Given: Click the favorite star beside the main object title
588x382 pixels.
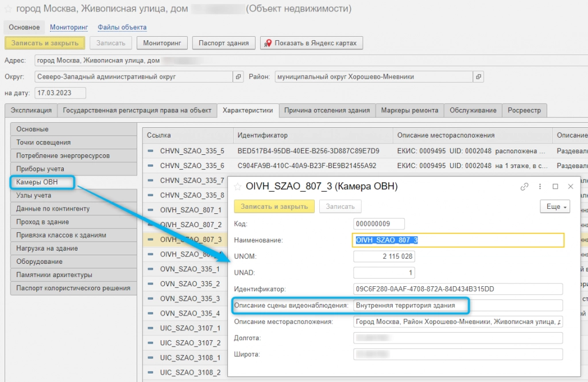Looking at the screenshot, I should click(x=8, y=9).
